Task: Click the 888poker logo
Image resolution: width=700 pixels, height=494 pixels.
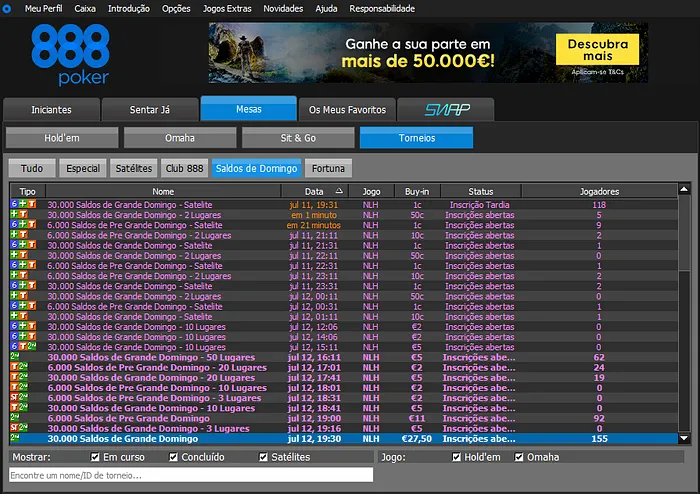Action: (x=70, y=54)
